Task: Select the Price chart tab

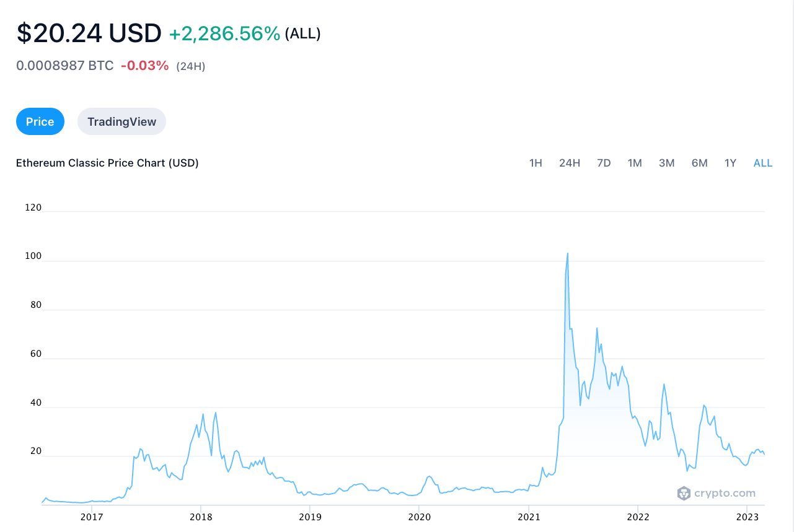Action: click(40, 121)
